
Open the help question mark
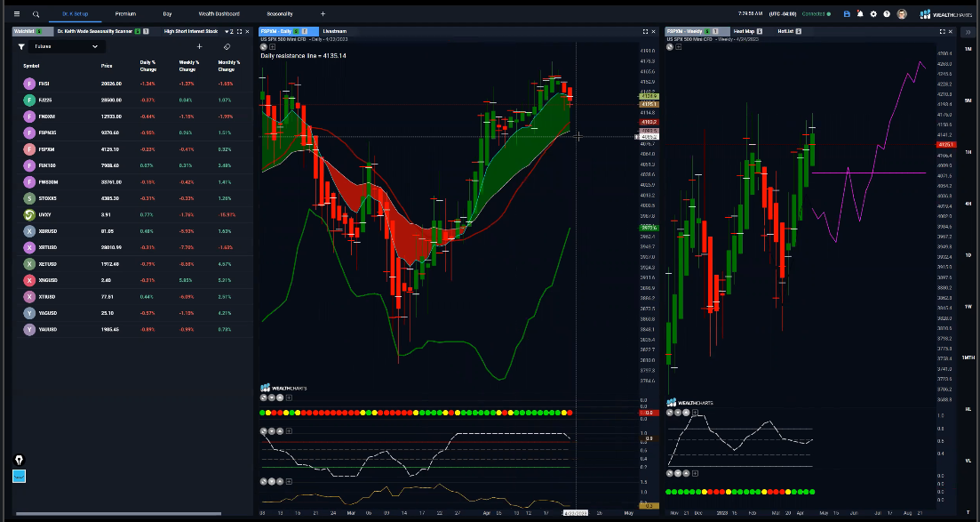coord(886,13)
